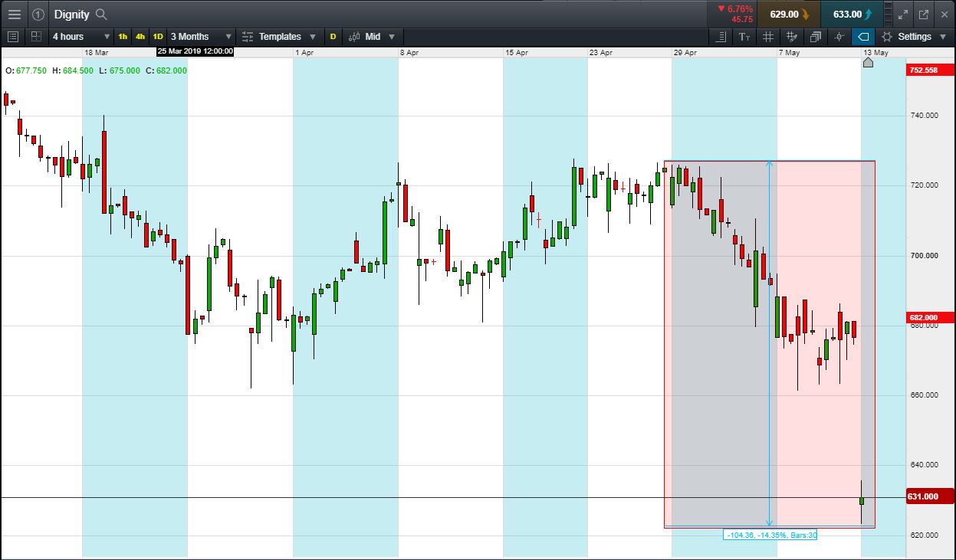The width and height of the screenshot is (956, 560).
Task: Switch to the 4h interval
Action: 140,37
